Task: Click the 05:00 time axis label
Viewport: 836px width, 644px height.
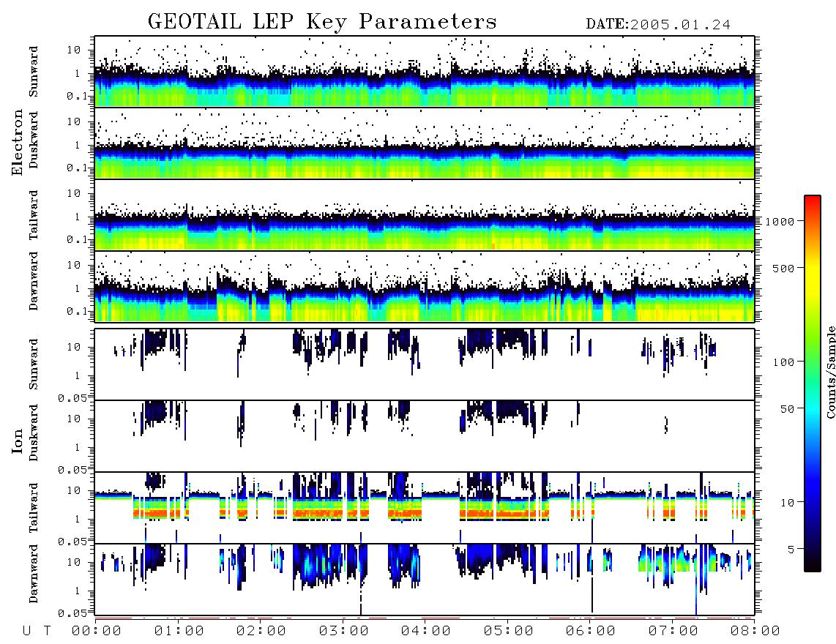Action: (x=509, y=632)
